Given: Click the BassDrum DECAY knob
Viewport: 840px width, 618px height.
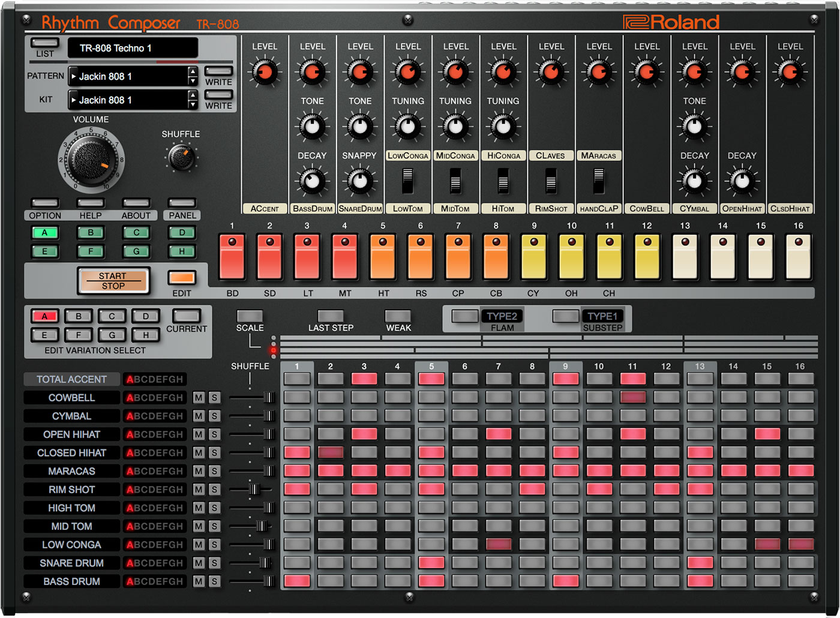Looking at the screenshot, I should [312, 181].
